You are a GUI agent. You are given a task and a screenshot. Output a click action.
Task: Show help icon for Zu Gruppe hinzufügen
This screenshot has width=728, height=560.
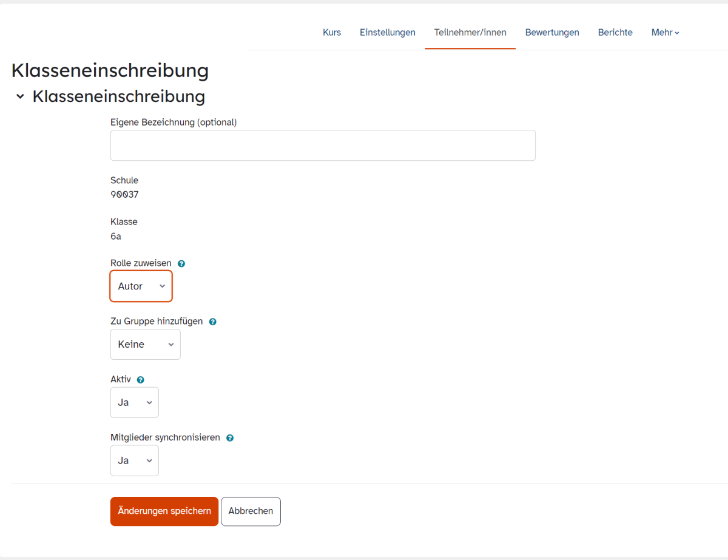coord(212,322)
